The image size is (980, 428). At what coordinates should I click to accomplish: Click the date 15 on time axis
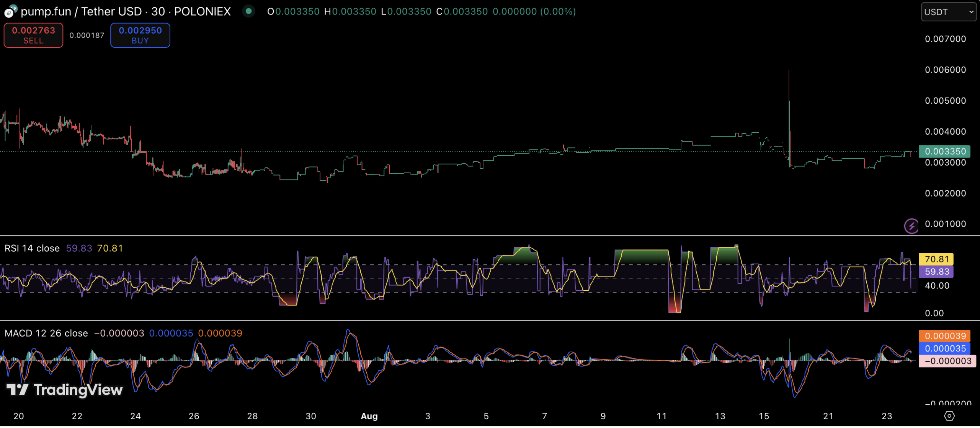[764, 417]
